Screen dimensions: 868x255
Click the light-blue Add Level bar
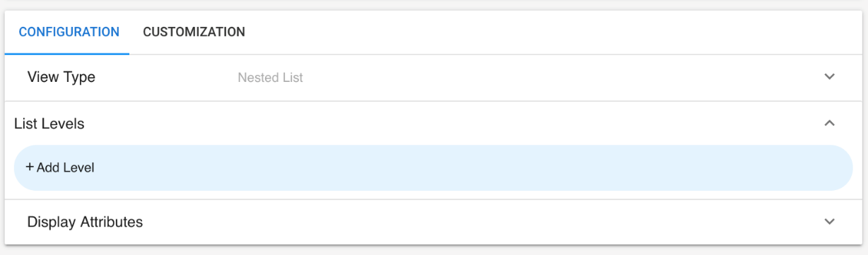(x=433, y=168)
